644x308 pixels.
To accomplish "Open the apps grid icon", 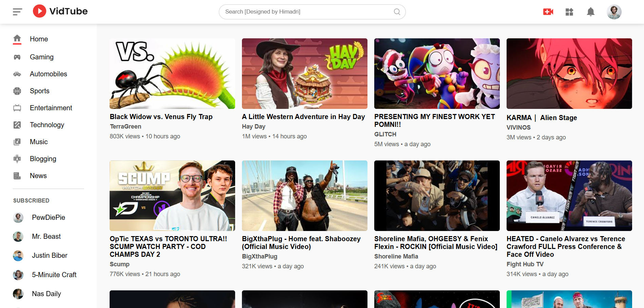I will pos(569,12).
